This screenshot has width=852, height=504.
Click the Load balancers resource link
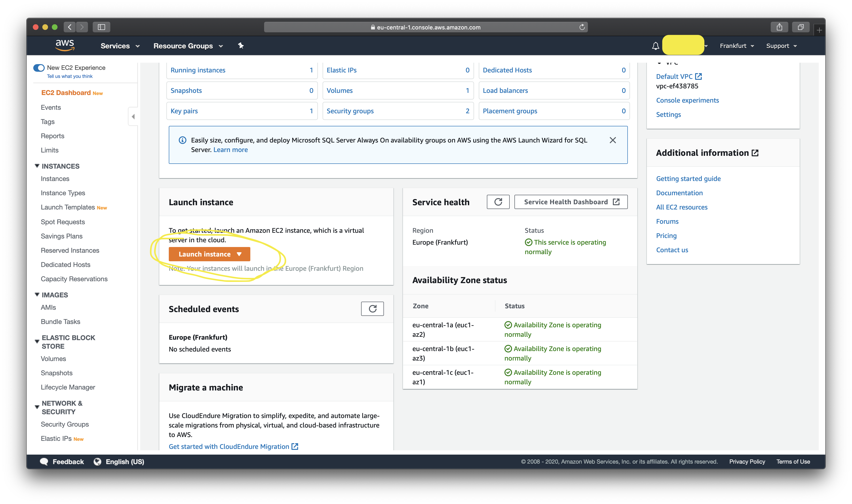point(505,91)
